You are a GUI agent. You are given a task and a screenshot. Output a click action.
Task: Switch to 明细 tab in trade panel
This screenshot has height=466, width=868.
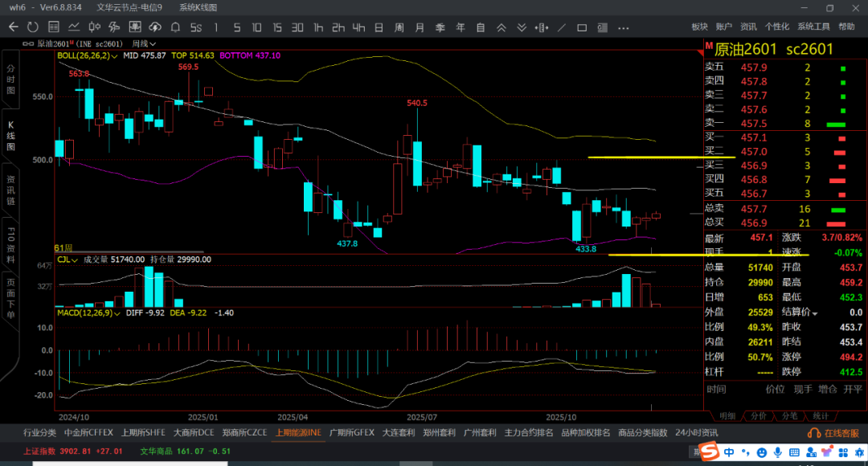coord(727,416)
